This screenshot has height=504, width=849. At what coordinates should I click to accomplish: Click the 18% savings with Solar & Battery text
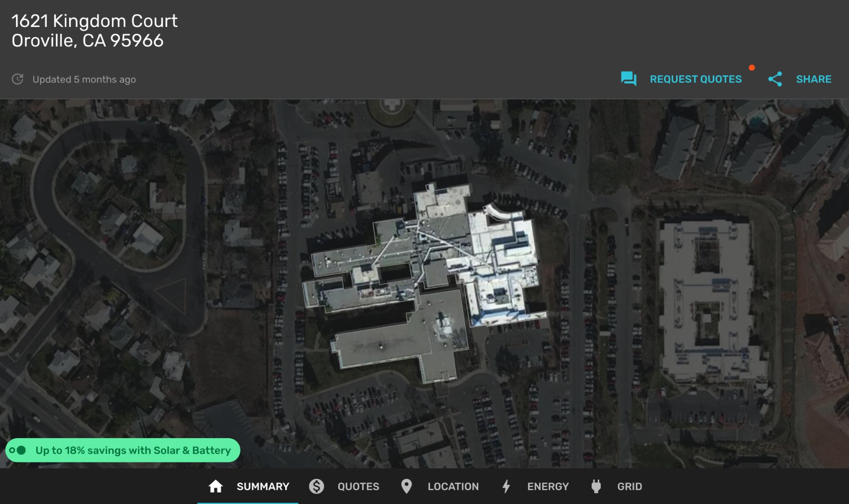133,450
